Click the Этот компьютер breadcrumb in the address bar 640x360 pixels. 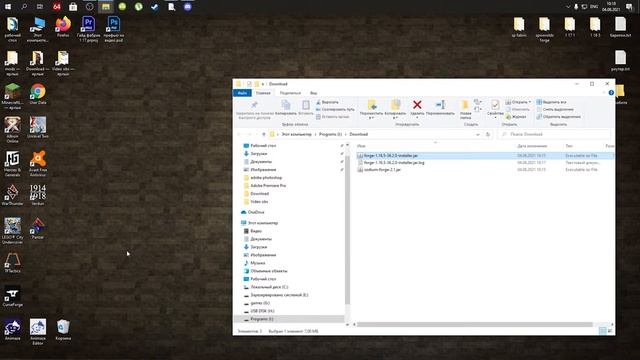(296, 134)
